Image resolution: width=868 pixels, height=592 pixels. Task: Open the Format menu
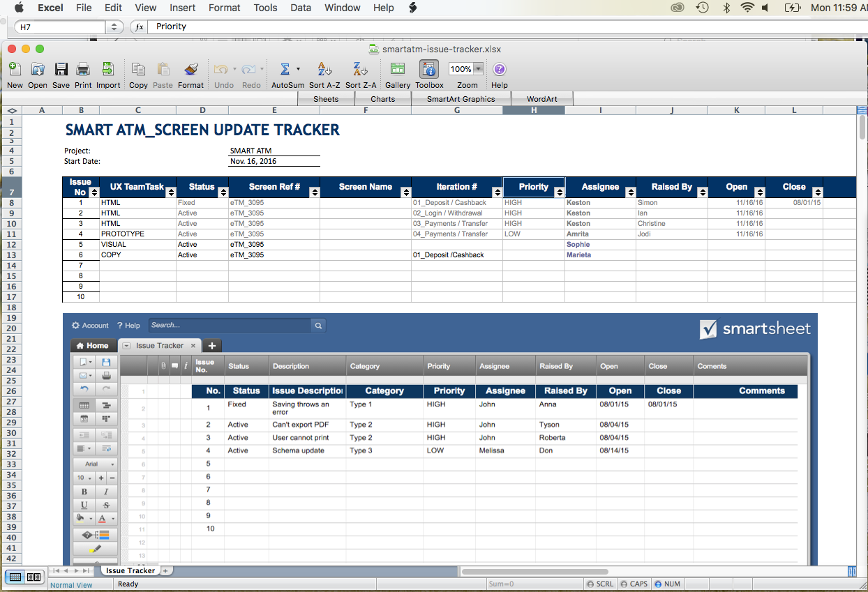coord(224,8)
